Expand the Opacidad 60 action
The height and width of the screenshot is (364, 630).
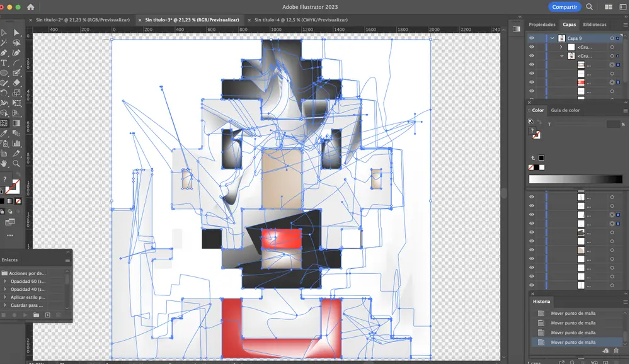pyautogui.click(x=4, y=281)
